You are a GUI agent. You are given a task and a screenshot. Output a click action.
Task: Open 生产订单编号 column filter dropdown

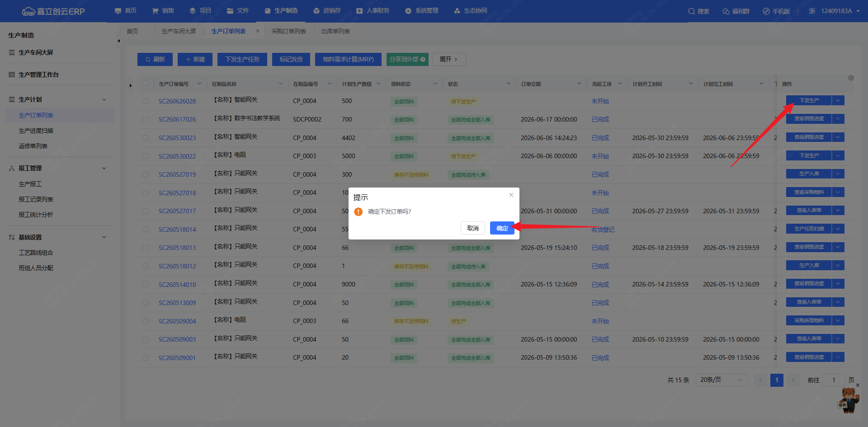(x=199, y=84)
